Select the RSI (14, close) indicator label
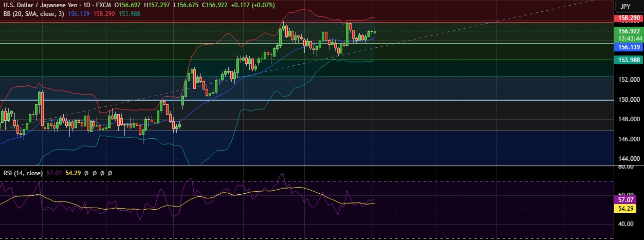 pos(22,174)
